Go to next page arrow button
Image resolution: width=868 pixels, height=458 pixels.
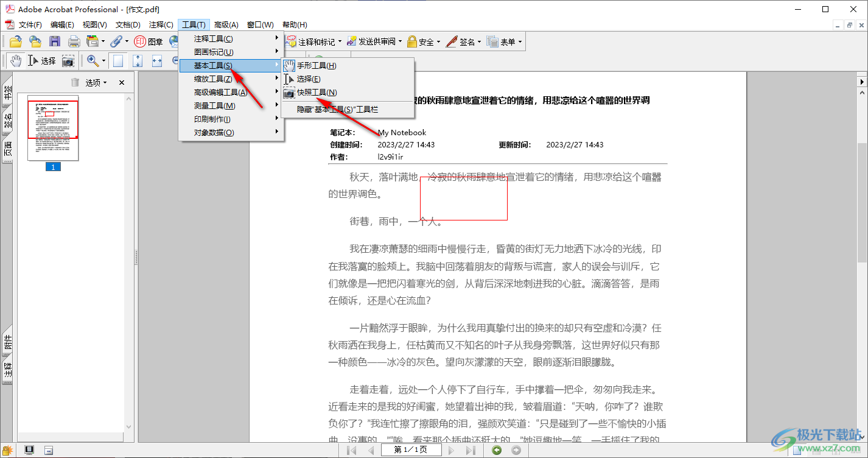[451, 450]
